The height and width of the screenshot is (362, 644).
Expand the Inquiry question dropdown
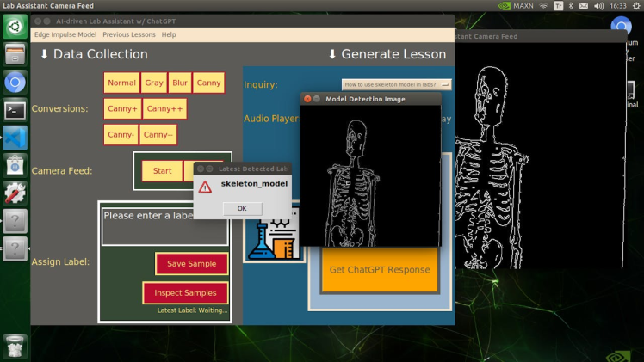point(396,84)
